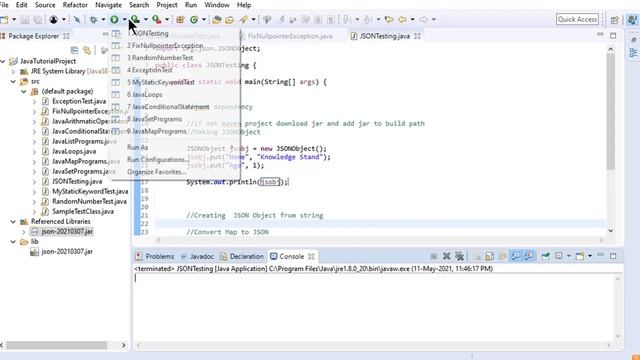Viewport: 640px width, 360px height.
Task: Click the Back navigation arrow
Action: pos(402,19)
